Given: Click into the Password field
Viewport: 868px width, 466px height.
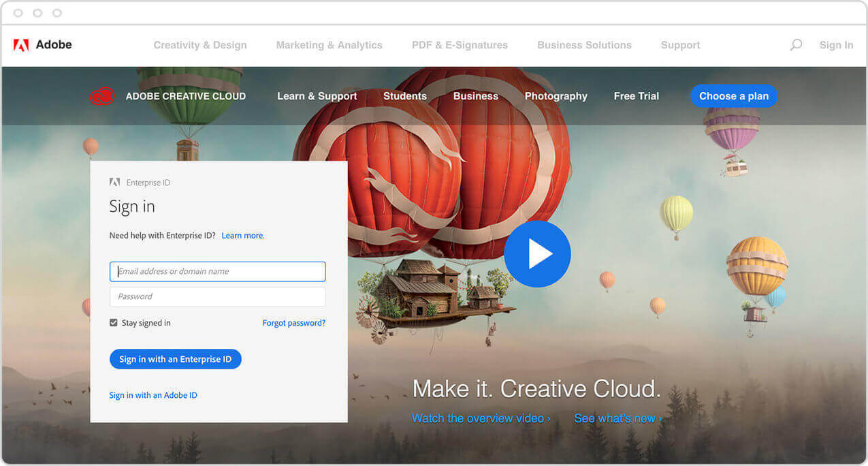Looking at the screenshot, I should [x=218, y=296].
